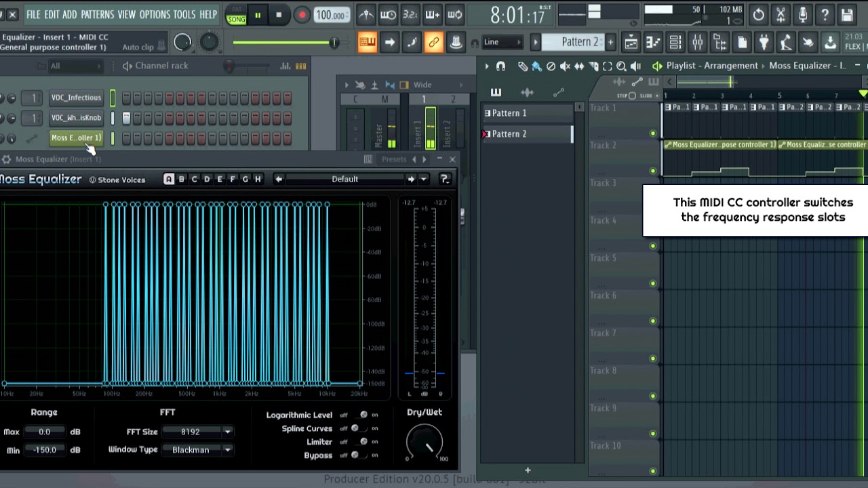Open the TOOLS menu
Viewport: 868px width, 488px height.
click(x=184, y=14)
